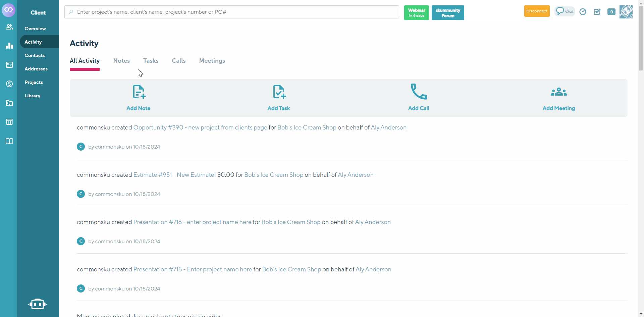The height and width of the screenshot is (317, 644).
Task: Open the tasks checkbox icon in the header
Action: click(x=597, y=12)
